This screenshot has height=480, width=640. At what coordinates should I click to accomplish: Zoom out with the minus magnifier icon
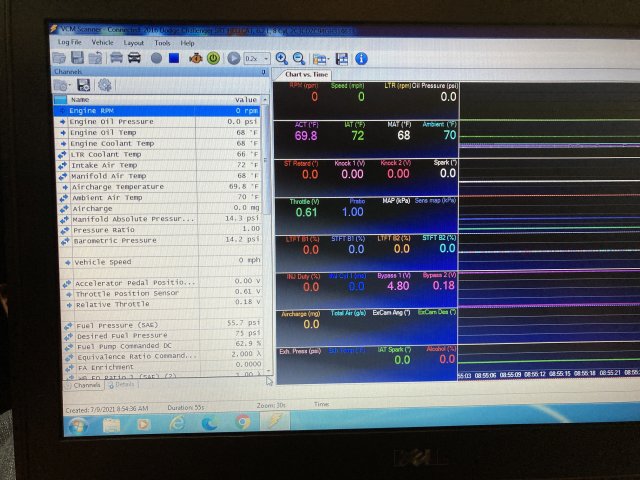[298, 59]
